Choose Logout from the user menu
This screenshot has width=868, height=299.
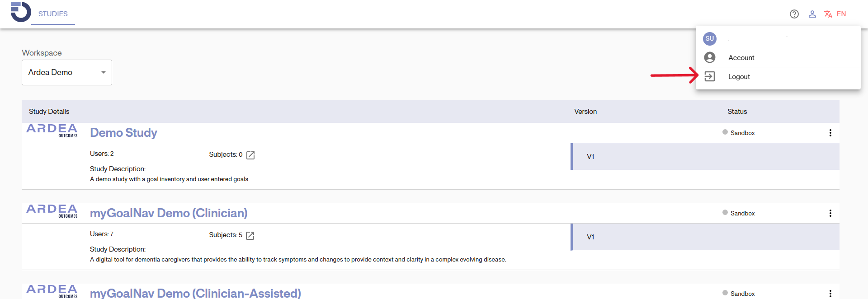pyautogui.click(x=739, y=77)
